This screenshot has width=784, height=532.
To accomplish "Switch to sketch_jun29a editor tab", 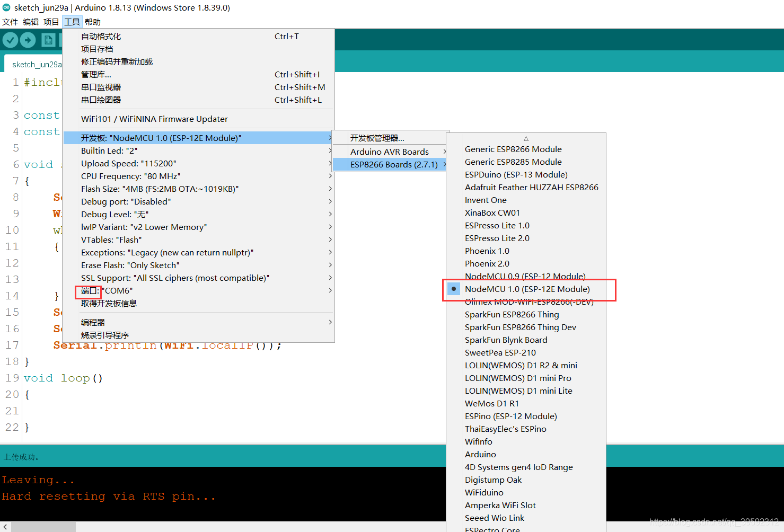I will click(33, 64).
